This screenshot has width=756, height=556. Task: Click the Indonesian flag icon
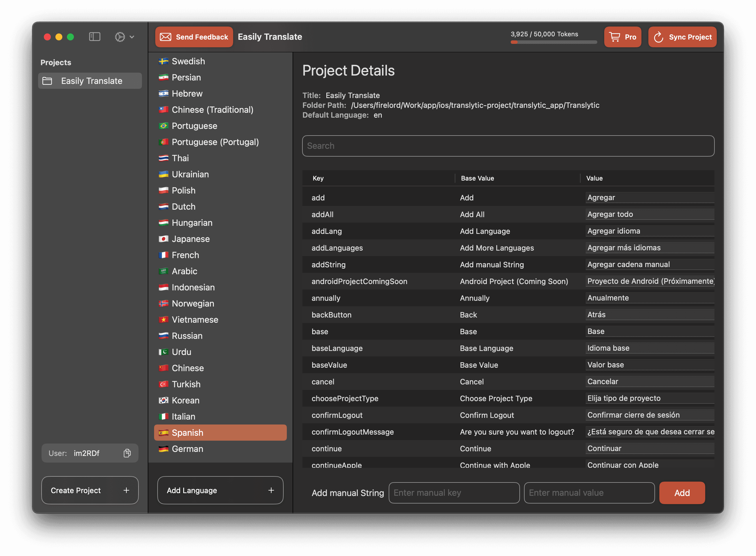163,288
